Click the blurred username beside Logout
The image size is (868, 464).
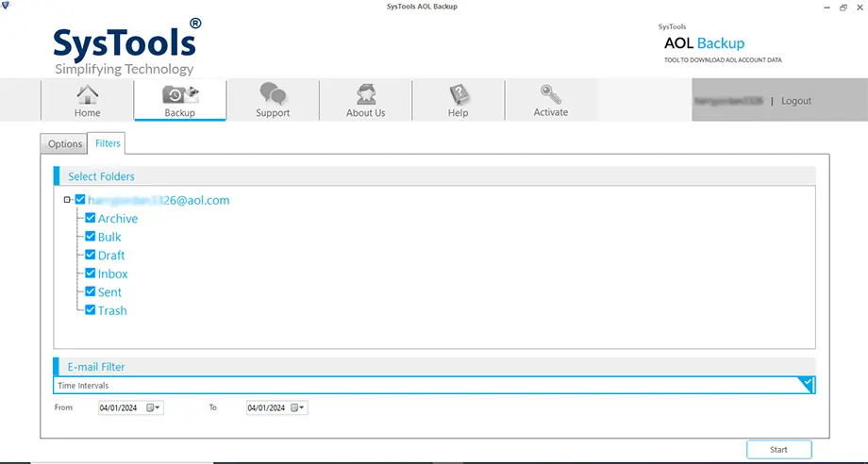(728, 101)
